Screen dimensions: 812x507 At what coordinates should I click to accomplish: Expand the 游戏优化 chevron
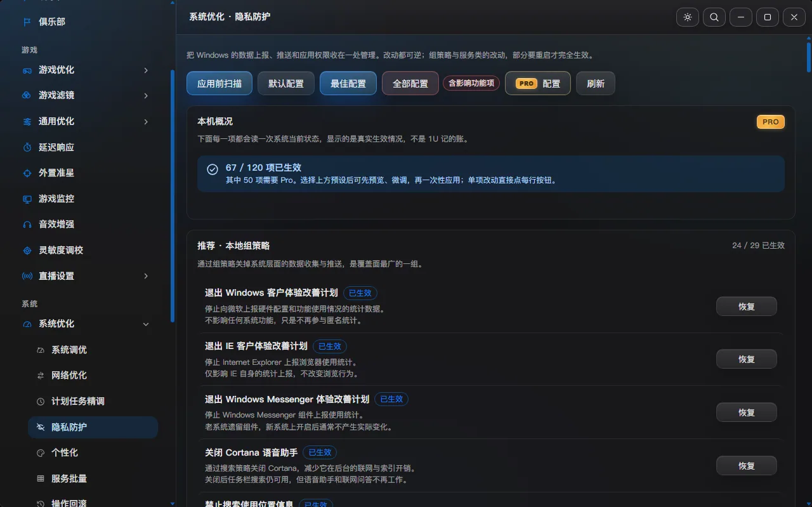pyautogui.click(x=146, y=70)
